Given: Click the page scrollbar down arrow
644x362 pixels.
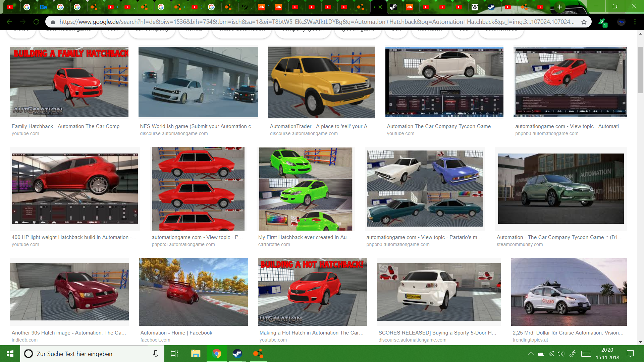Looking at the screenshot, I should pos(641,342).
